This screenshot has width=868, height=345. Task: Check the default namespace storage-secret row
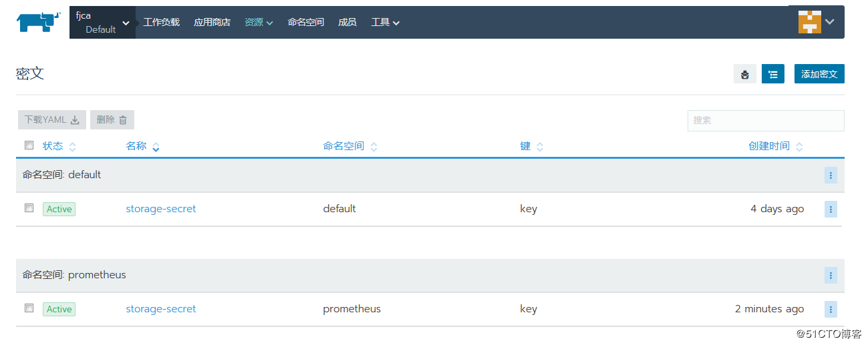tap(29, 208)
